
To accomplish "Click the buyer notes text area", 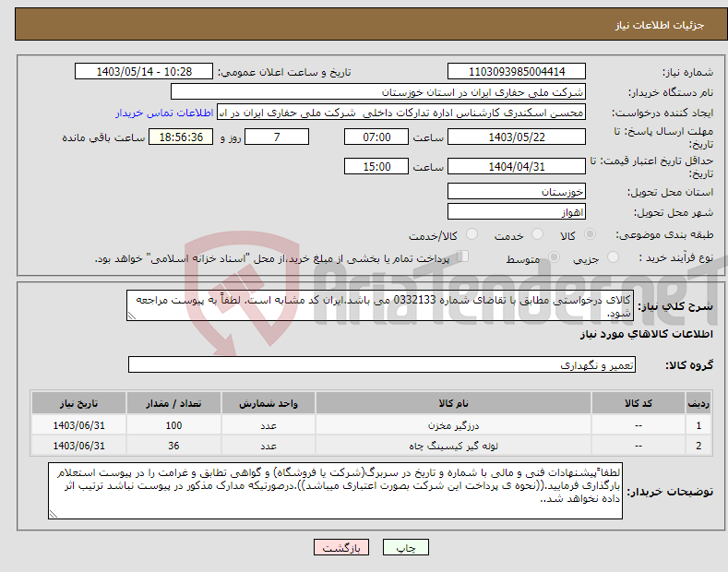I will pos(335,491).
